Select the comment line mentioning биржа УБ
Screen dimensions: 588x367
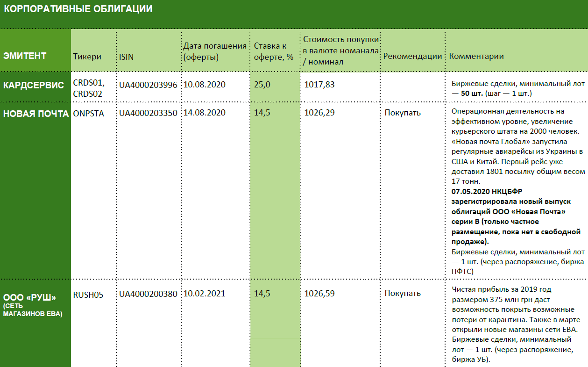(511, 350)
